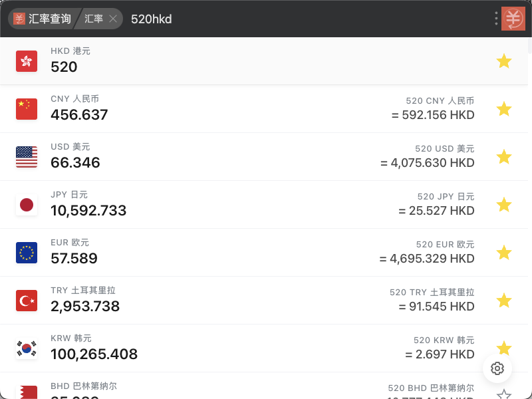Open settings with the gear icon
Screen dimensions: 532x399
pyautogui.click(x=497, y=368)
